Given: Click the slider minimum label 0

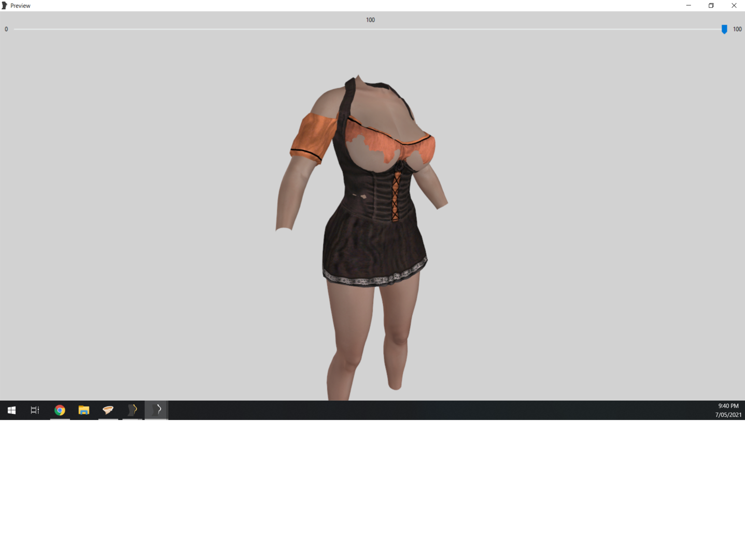Looking at the screenshot, I should click(6, 30).
